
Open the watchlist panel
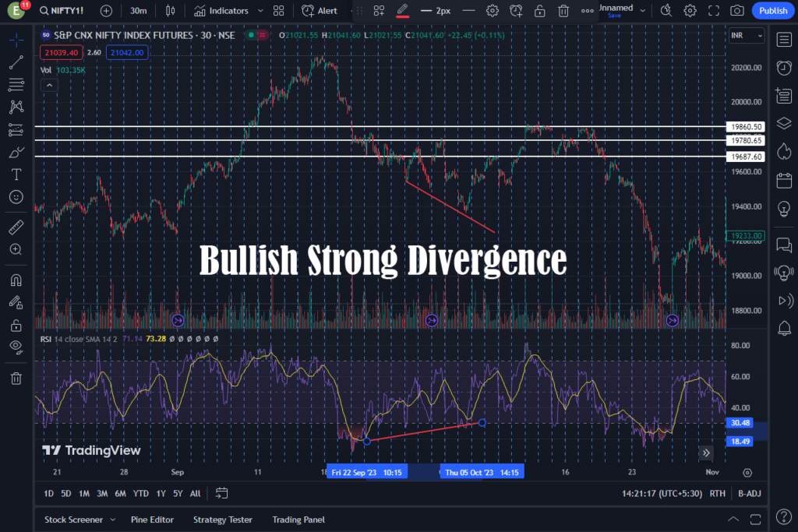click(x=784, y=40)
